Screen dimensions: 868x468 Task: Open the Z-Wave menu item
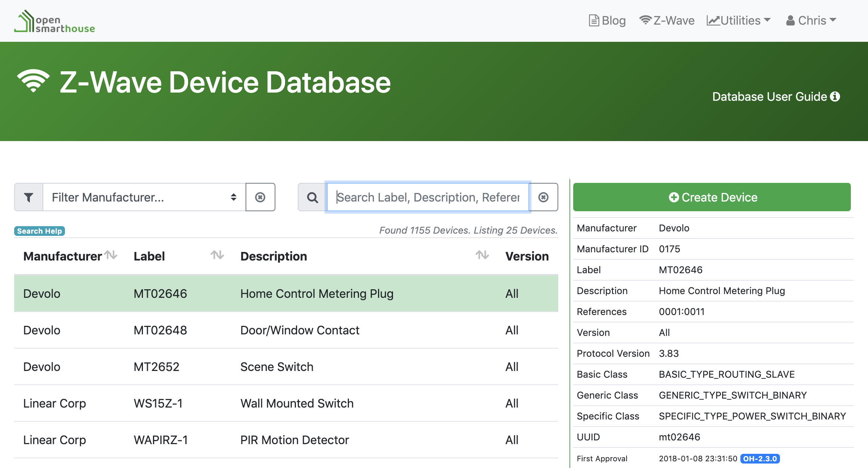(667, 21)
